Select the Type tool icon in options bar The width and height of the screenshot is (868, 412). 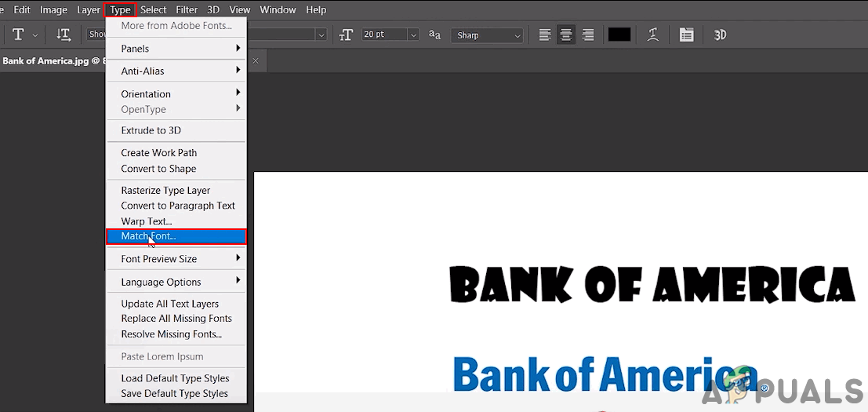pos(18,35)
